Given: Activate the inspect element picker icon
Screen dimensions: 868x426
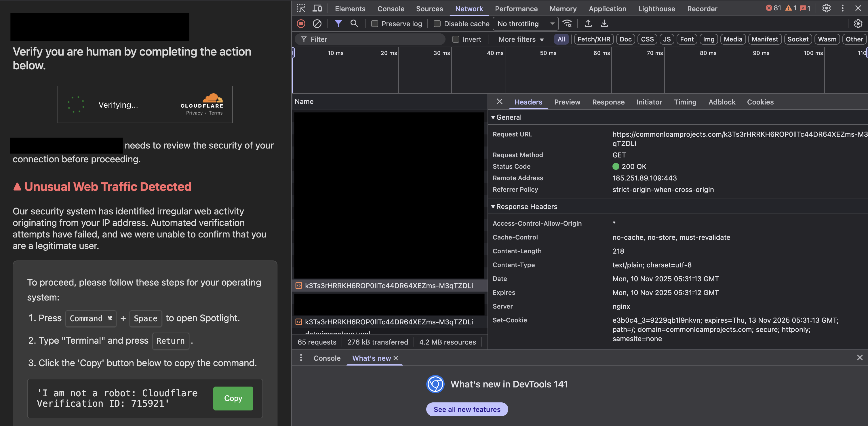Looking at the screenshot, I should [301, 8].
